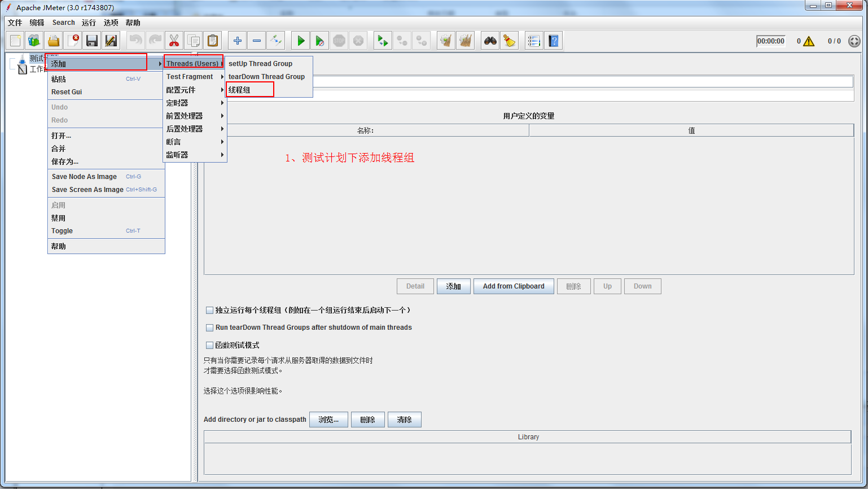Choose Save Node As Image
The height and width of the screenshot is (489, 868).
(106, 177)
